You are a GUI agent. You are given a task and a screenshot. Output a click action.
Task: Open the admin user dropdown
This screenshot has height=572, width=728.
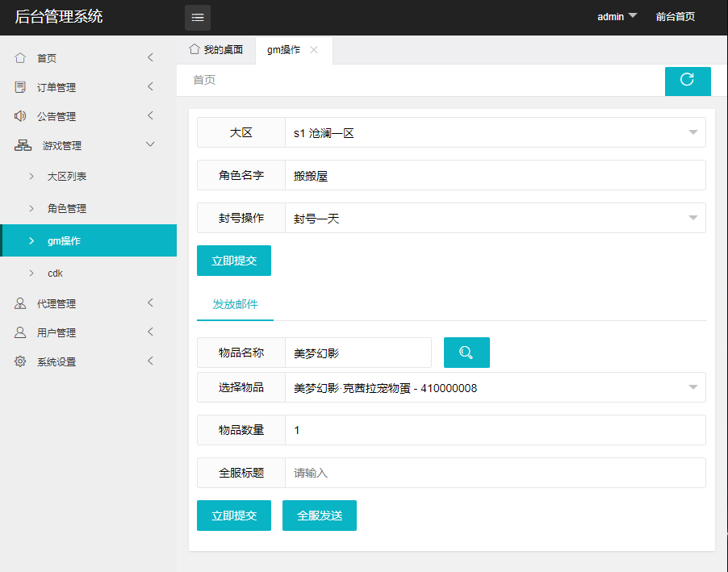(617, 16)
